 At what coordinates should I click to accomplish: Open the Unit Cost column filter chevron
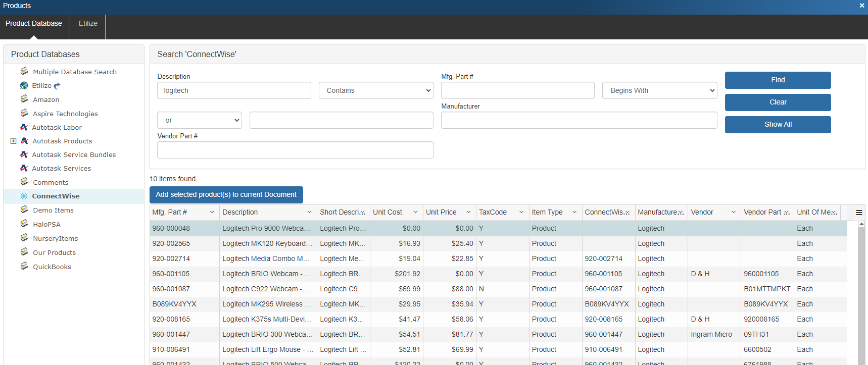415,212
